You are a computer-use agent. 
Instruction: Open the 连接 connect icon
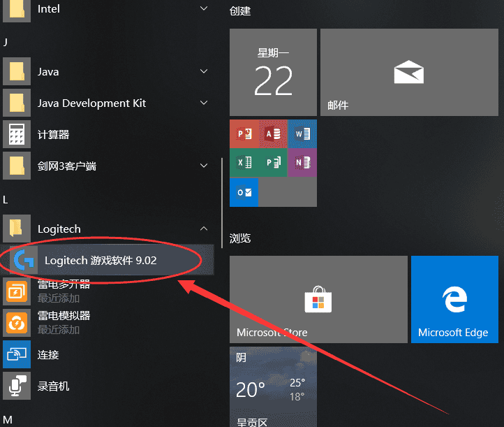(17, 354)
